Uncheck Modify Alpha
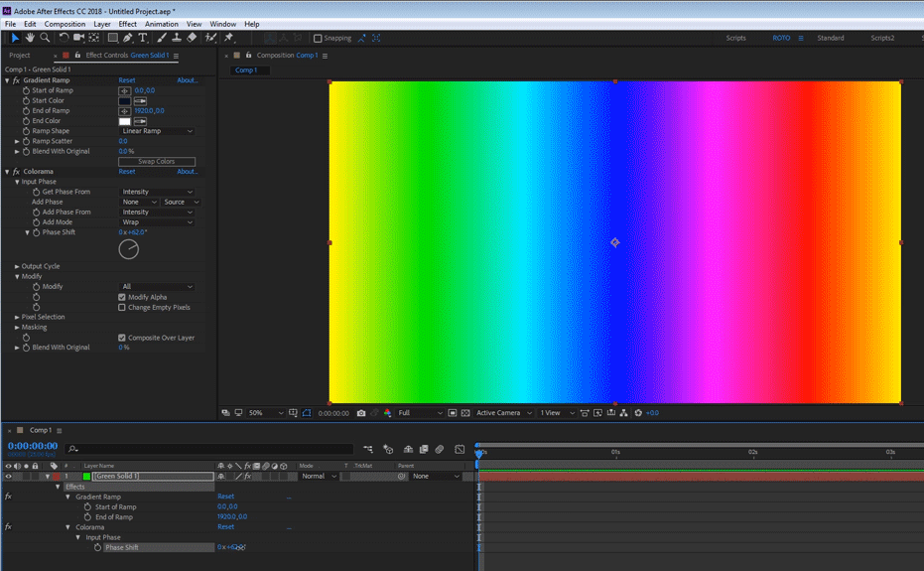924x571 pixels. pyautogui.click(x=122, y=297)
